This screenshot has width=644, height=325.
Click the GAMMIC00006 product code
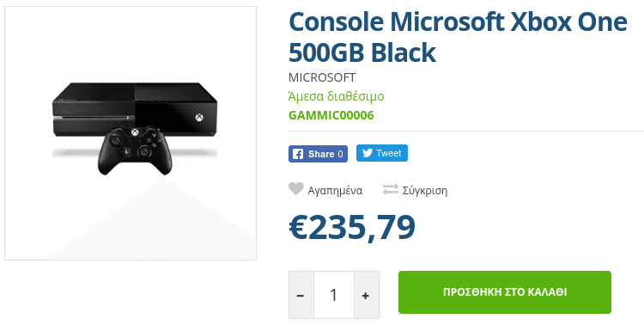coord(331,115)
